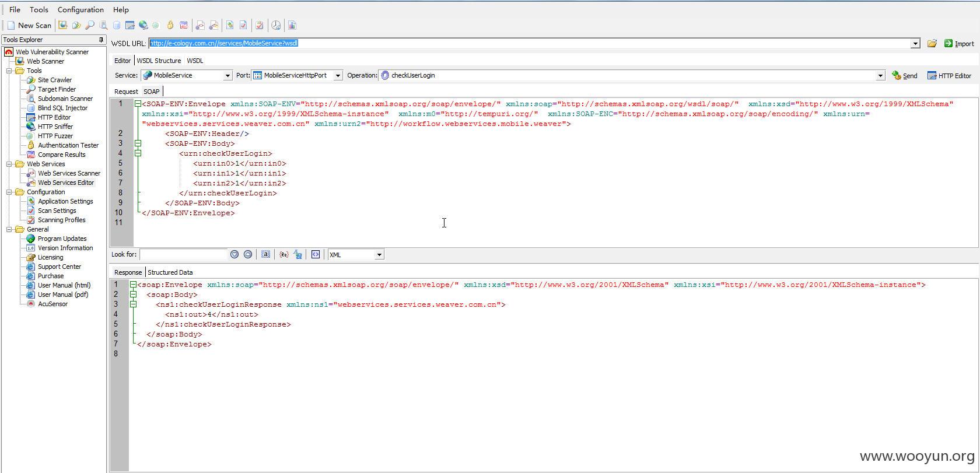Switch to the Response tab
This screenshot has width=980, height=473.
click(128, 272)
